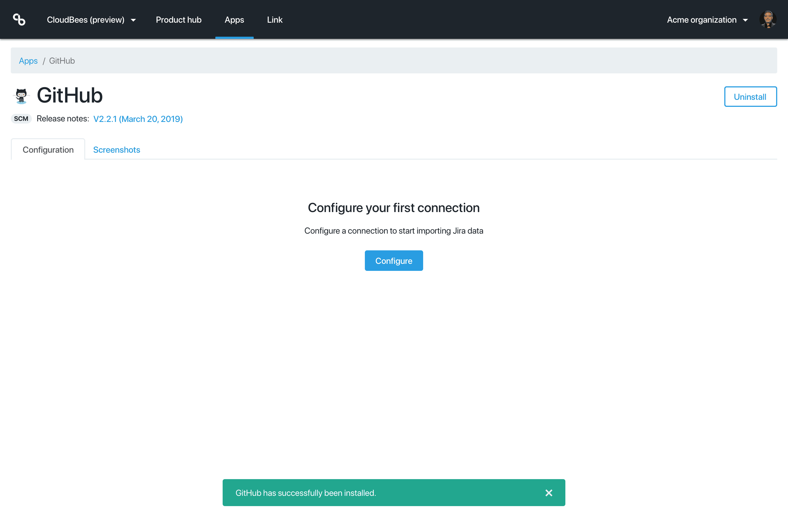Uninstall the GitHub app
Screen dimensions: 788x532
tap(750, 97)
